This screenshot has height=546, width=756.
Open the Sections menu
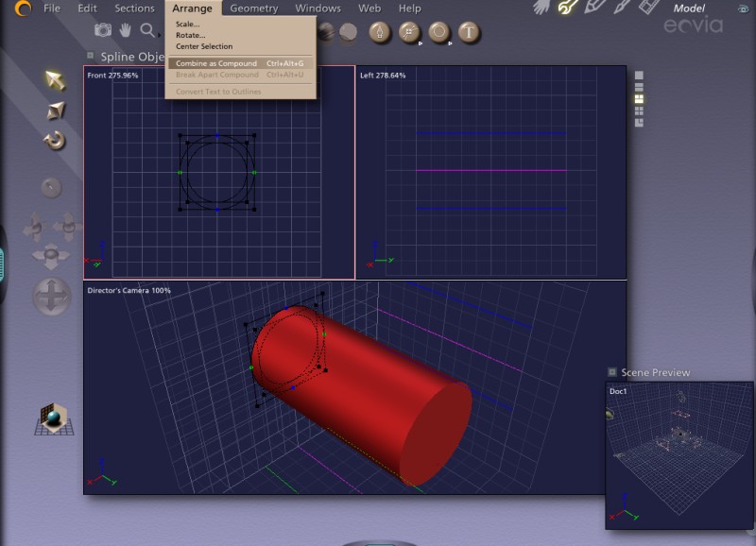tap(134, 9)
